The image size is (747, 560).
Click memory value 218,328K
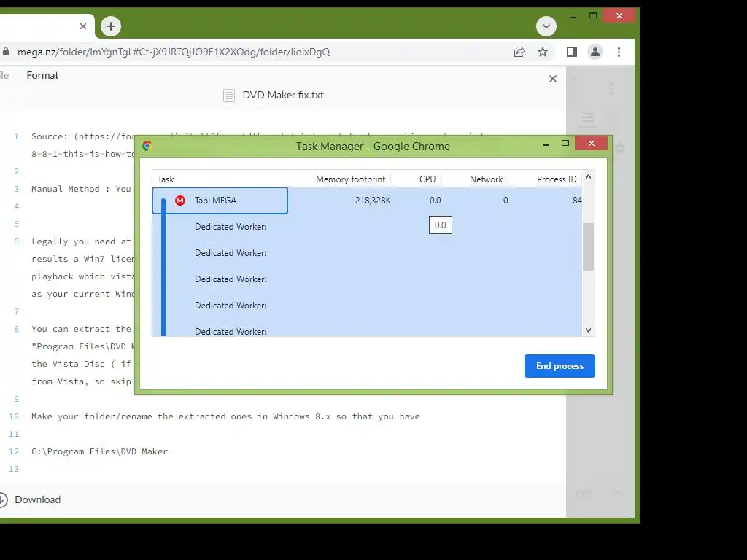(373, 201)
